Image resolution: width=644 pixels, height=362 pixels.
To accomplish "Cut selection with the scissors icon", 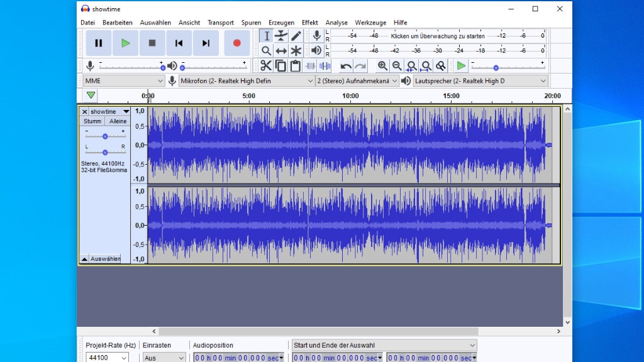I will click(266, 65).
